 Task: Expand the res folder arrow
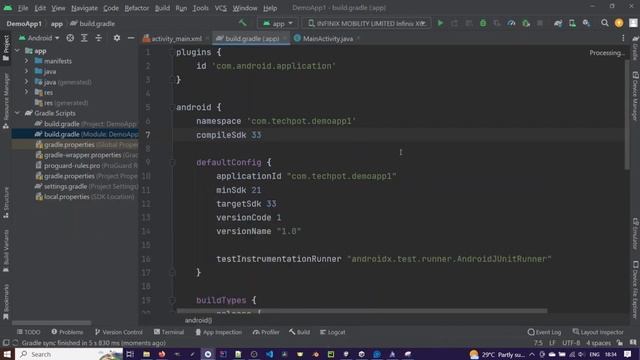[x=27, y=92]
